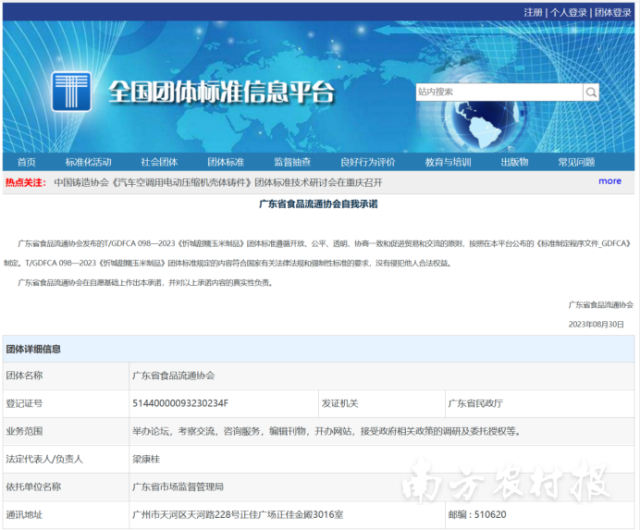Click the date 2023年08月30日

coord(596,324)
